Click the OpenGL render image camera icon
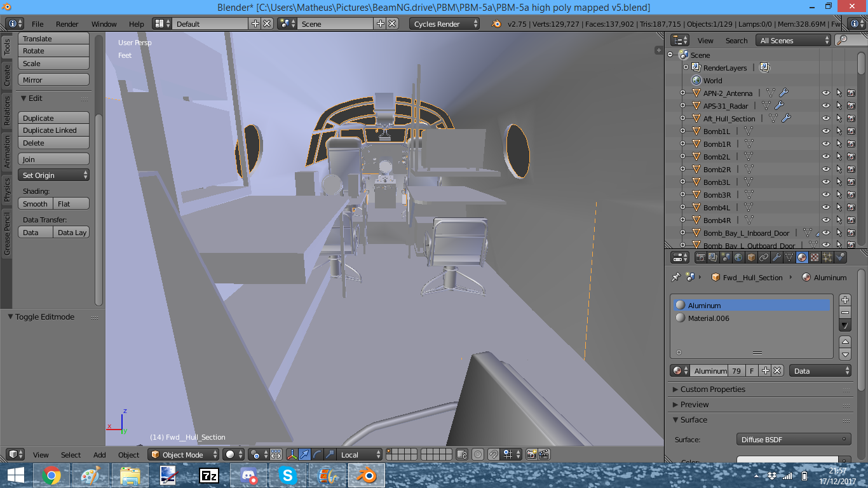 (x=531, y=454)
